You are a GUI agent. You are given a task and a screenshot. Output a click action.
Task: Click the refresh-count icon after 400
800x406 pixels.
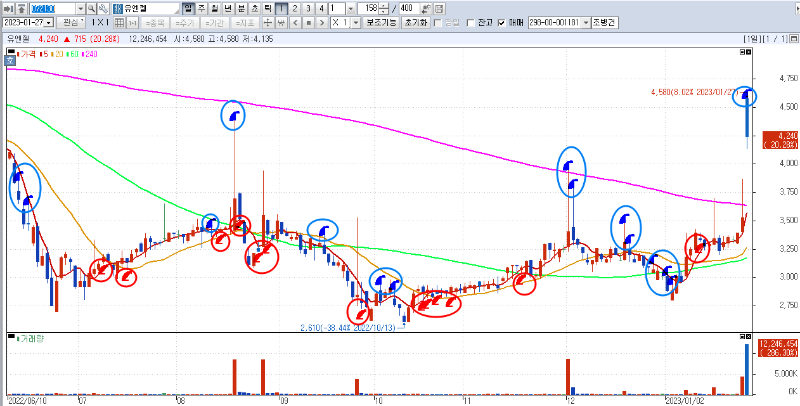tap(426, 9)
